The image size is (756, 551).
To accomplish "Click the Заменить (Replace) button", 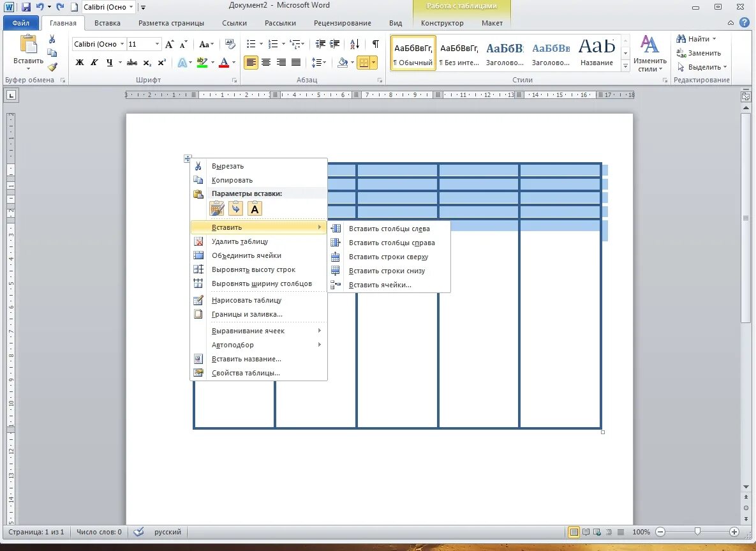I will [699, 53].
